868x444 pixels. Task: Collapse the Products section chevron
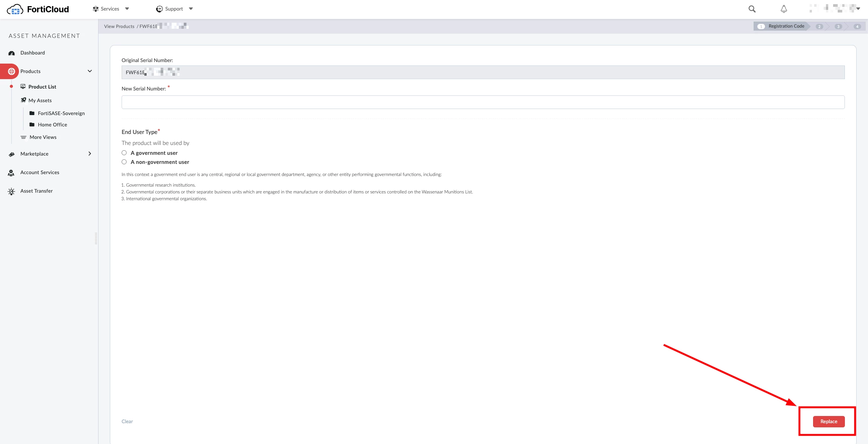[x=90, y=71]
